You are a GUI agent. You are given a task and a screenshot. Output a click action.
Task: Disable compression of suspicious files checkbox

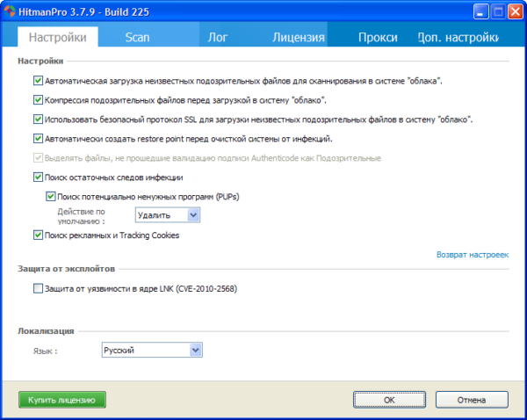click(x=38, y=100)
